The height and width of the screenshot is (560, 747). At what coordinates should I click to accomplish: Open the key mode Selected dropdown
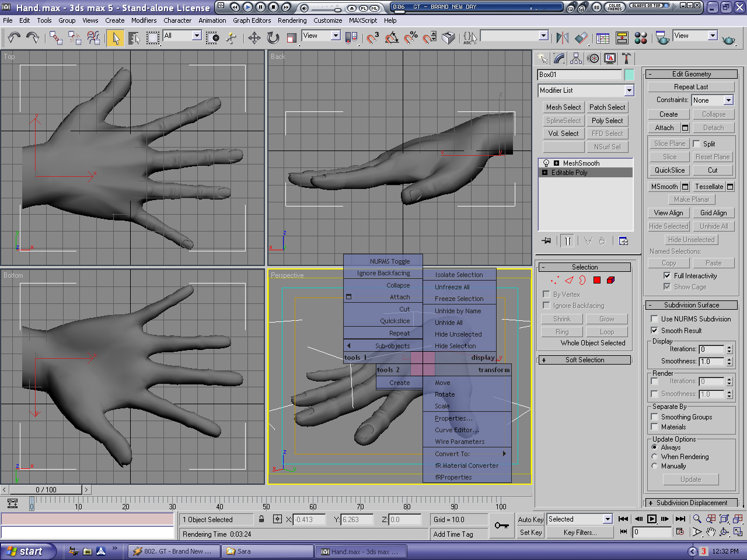click(x=608, y=519)
